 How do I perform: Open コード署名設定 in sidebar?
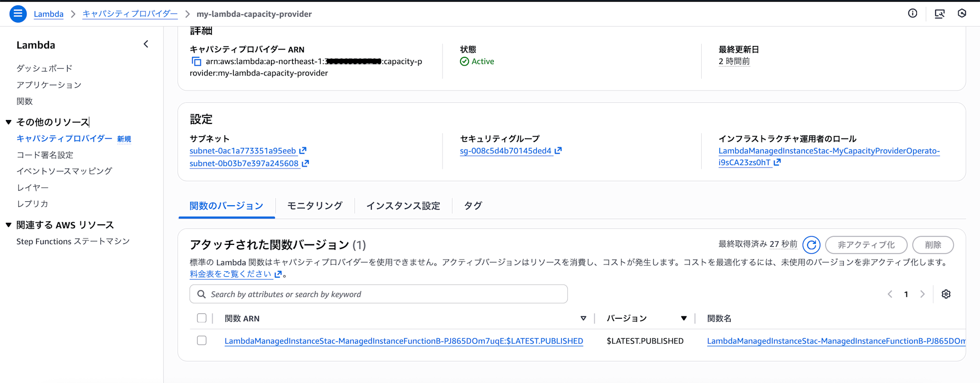[45, 155]
